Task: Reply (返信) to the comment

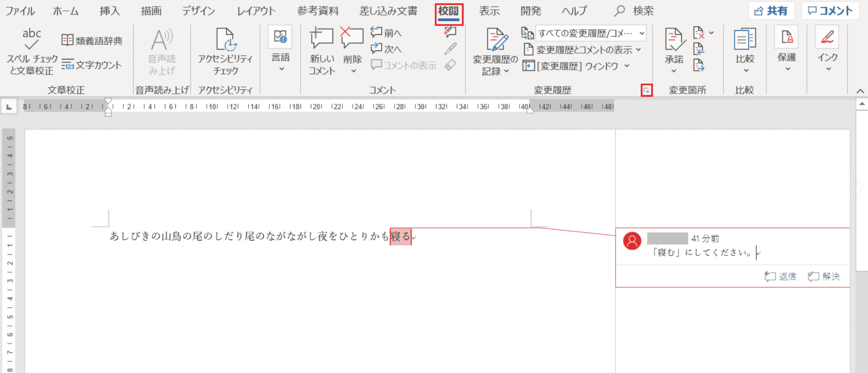Action: point(780,276)
